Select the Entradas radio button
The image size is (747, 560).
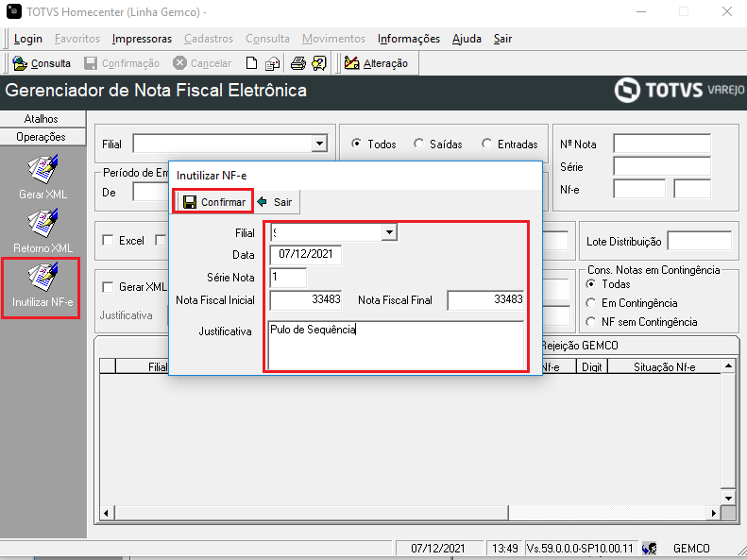point(487,144)
